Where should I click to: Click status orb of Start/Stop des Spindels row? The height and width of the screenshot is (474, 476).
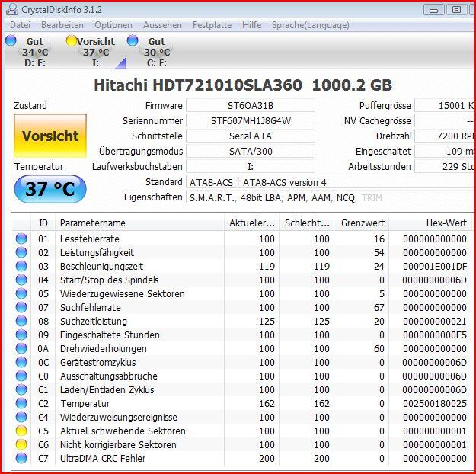point(21,280)
